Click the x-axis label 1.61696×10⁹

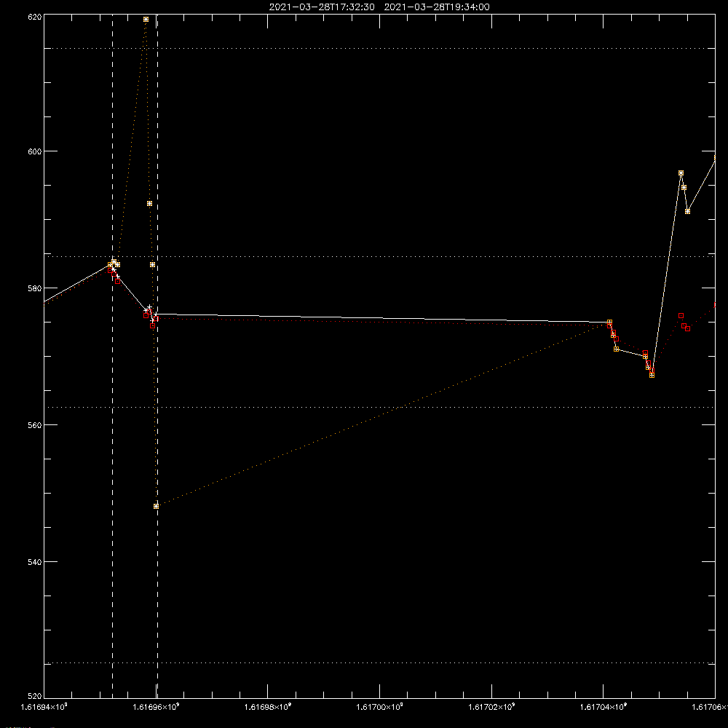(x=156, y=707)
